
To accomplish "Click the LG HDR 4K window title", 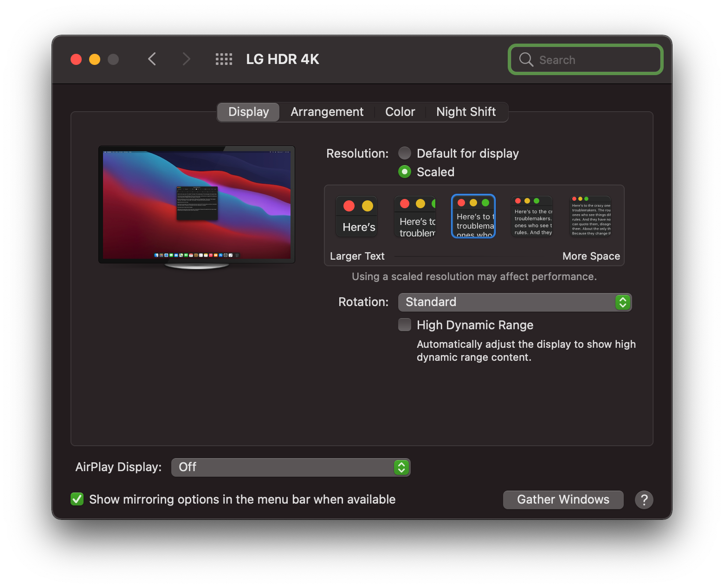I will 283,59.
